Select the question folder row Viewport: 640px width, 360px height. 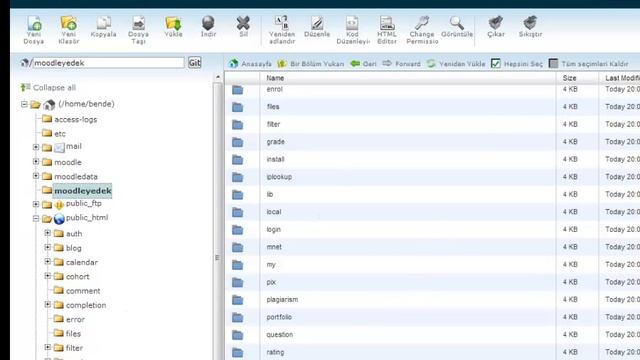click(432, 335)
